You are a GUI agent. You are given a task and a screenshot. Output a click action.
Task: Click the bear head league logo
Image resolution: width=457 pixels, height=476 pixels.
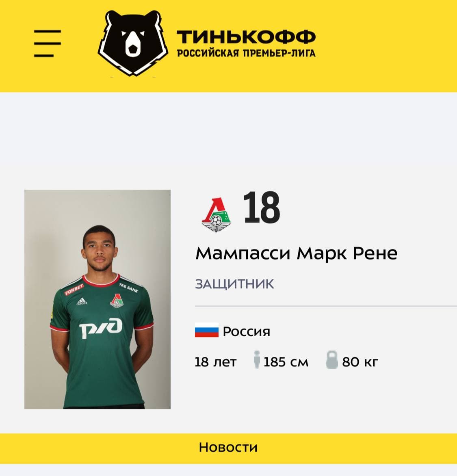tap(133, 43)
